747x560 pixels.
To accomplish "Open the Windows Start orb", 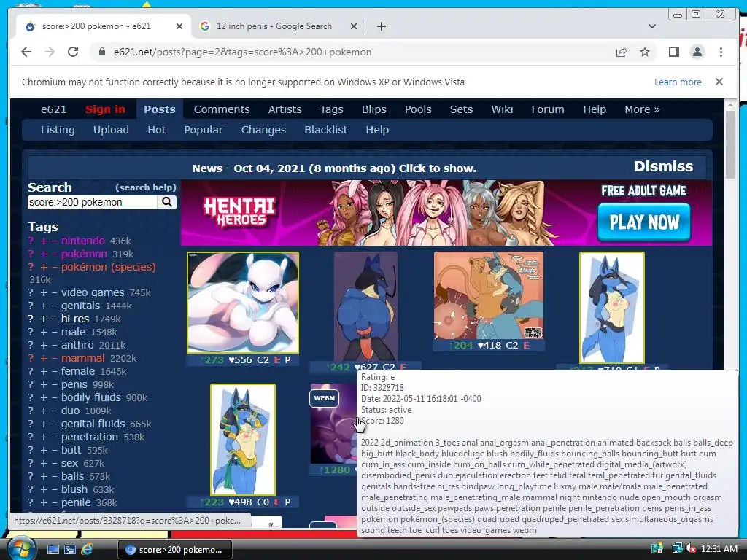I will (21, 549).
